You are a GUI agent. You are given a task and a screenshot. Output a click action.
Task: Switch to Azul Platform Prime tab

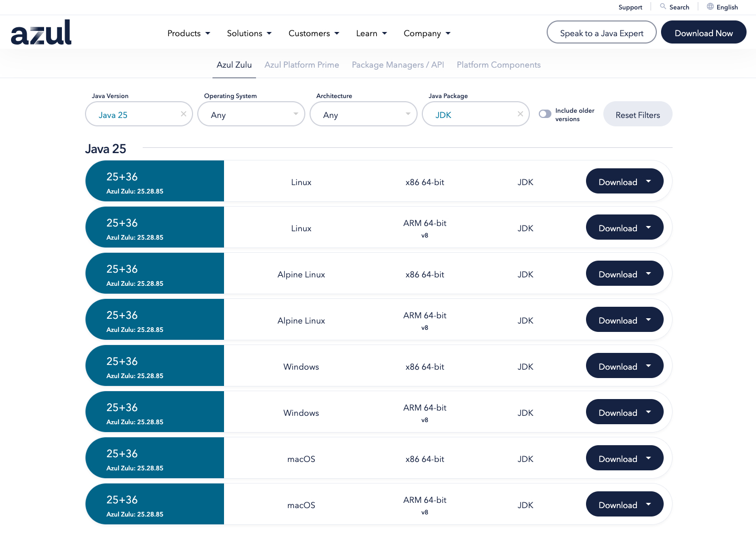pyautogui.click(x=302, y=65)
